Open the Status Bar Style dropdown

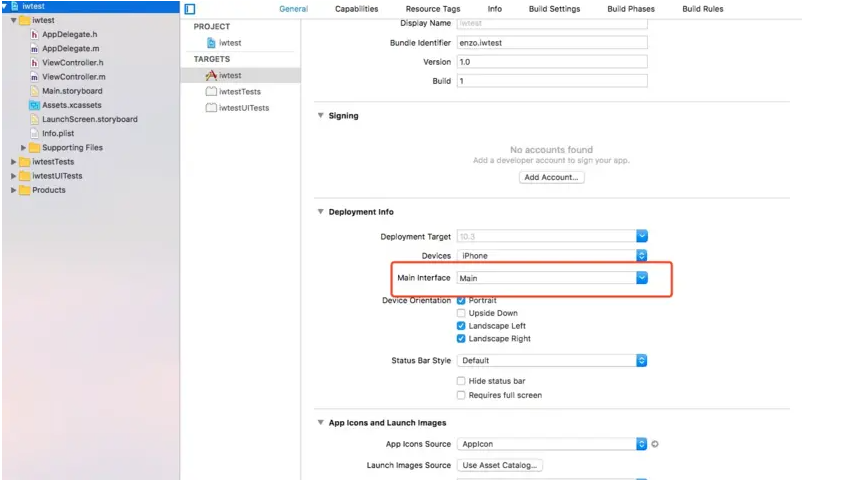(x=552, y=360)
